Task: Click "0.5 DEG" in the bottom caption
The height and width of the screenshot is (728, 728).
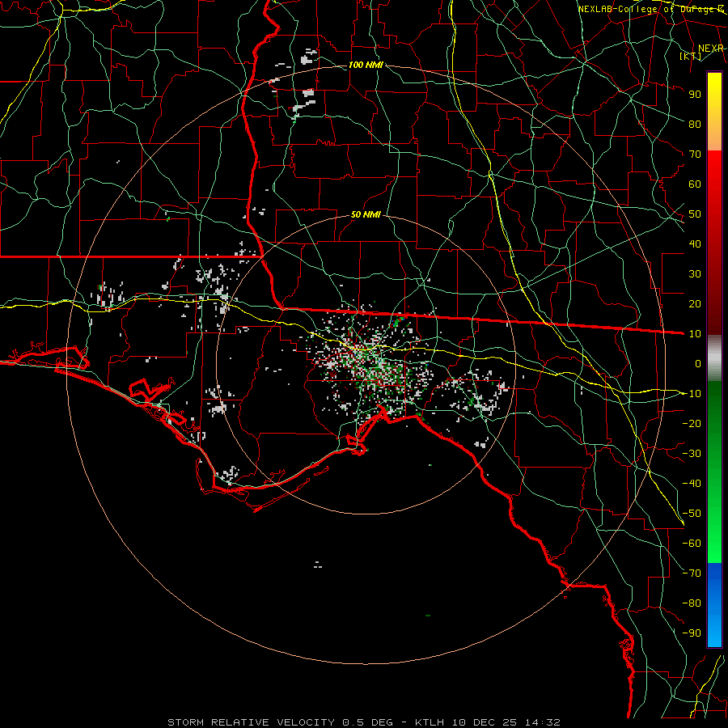Action: click(367, 722)
